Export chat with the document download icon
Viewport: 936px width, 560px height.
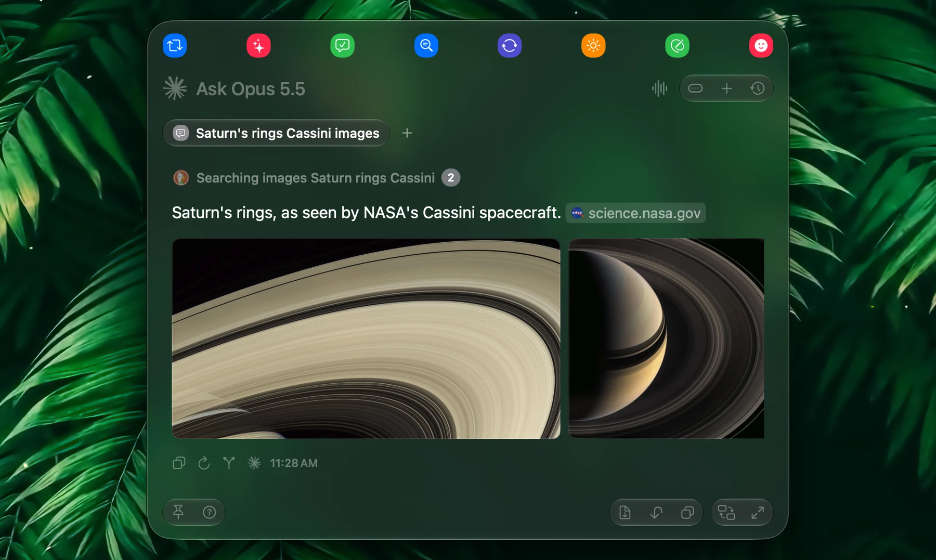click(625, 513)
